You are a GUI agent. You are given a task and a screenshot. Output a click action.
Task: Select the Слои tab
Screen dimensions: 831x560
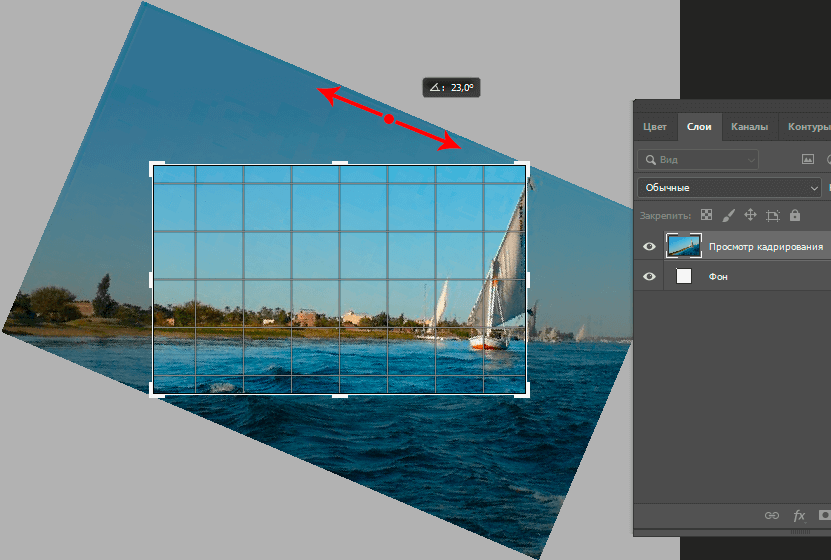pyautogui.click(x=700, y=127)
